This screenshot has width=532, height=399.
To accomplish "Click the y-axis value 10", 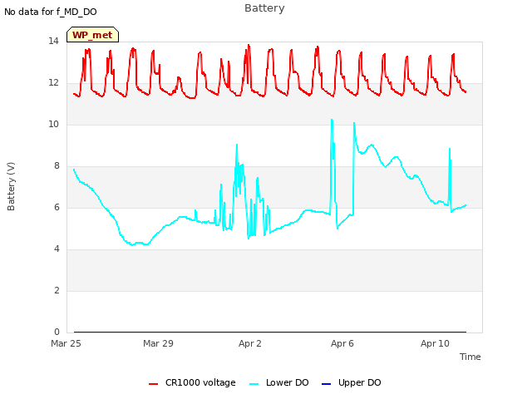I will 53,125.
